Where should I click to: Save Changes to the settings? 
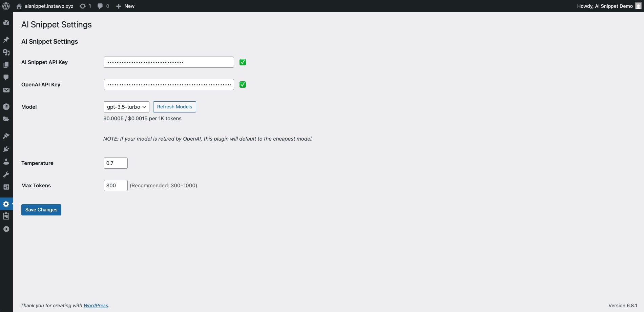tap(41, 210)
